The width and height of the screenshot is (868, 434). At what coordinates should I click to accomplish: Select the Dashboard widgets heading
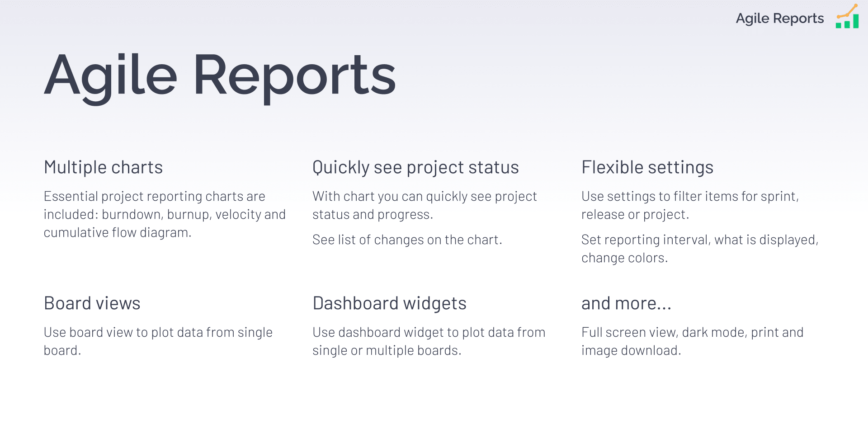pos(389,304)
